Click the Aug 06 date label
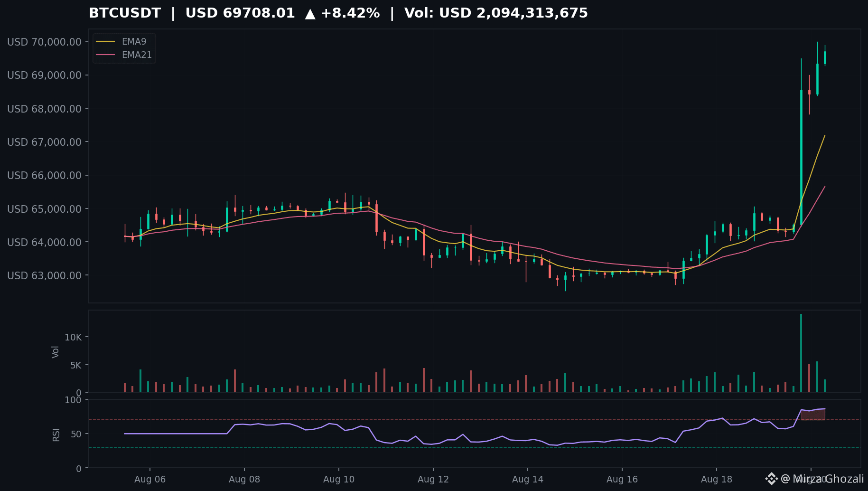Viewport: 868px width, 491px height. point(150,479)
